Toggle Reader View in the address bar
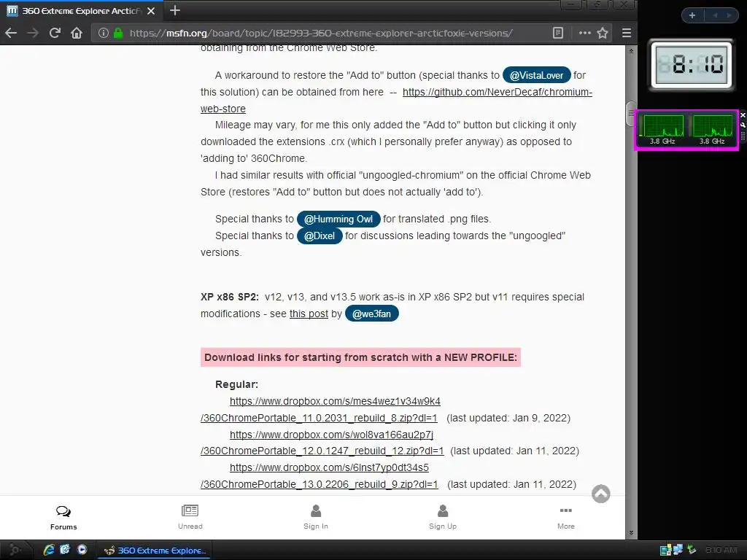Screen dimensions: 747x560 (558, 33)
